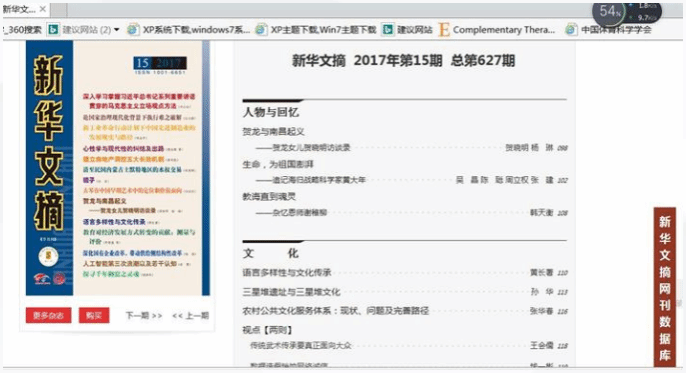Open article 语言多样性与文化传承
Viewport: 686px width, 373px height.
[x=287, y=273]
